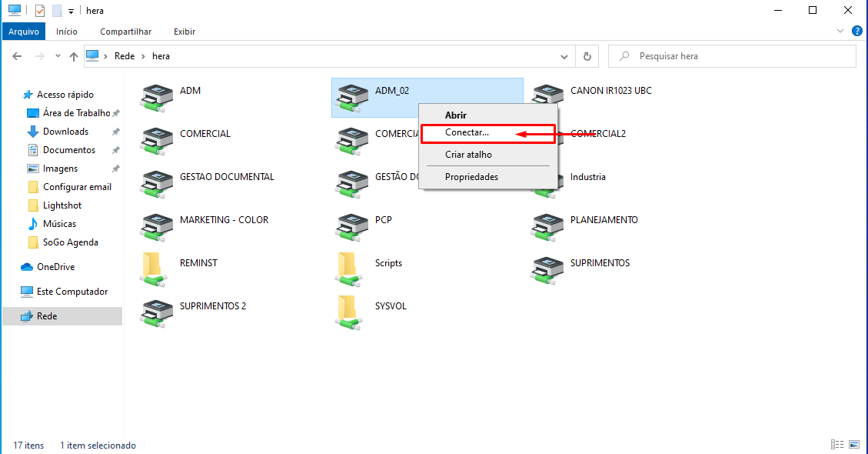Switch to large icons view in status bar

854,445
